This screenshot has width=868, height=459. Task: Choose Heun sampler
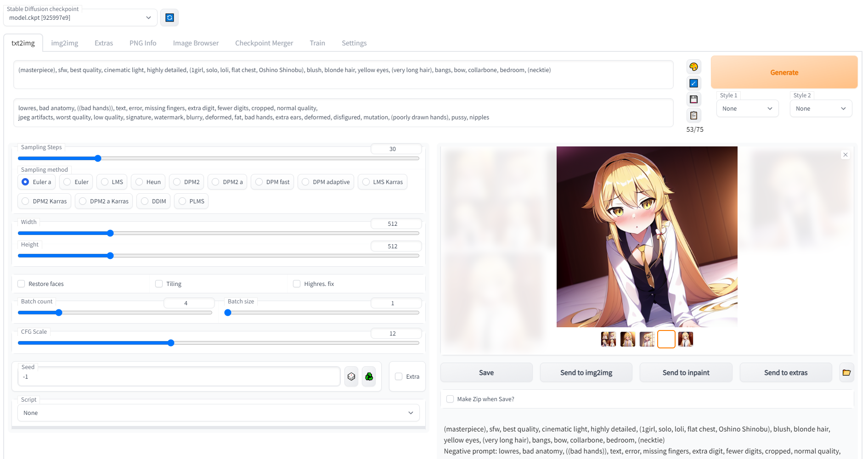pos(148,182)
